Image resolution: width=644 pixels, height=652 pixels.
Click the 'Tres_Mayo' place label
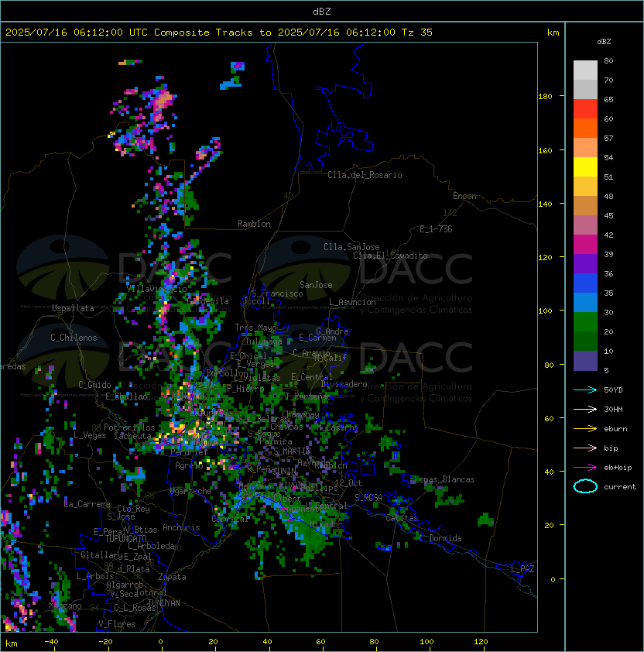(x=255, y=328)
